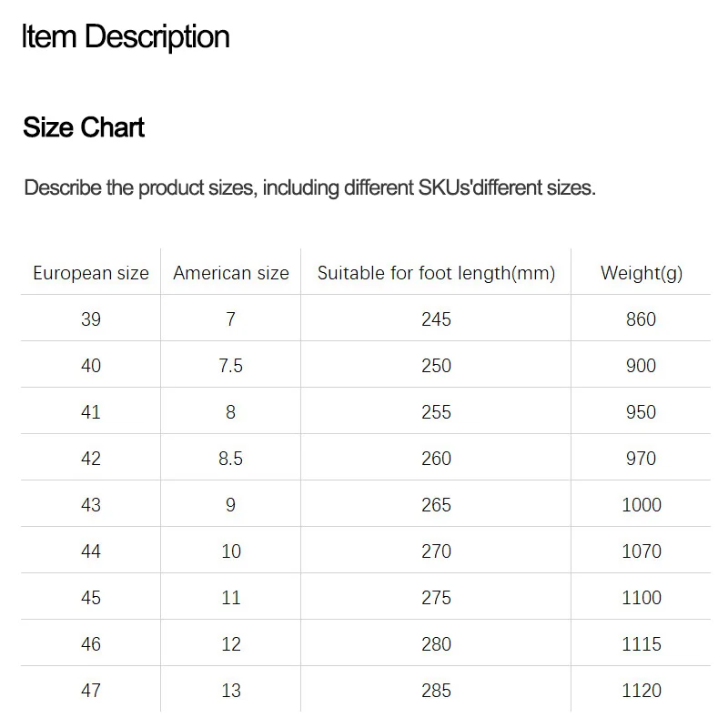Screen dimensions: 728x728
Task: Click American size 7.5 cell
Action: 231,366
